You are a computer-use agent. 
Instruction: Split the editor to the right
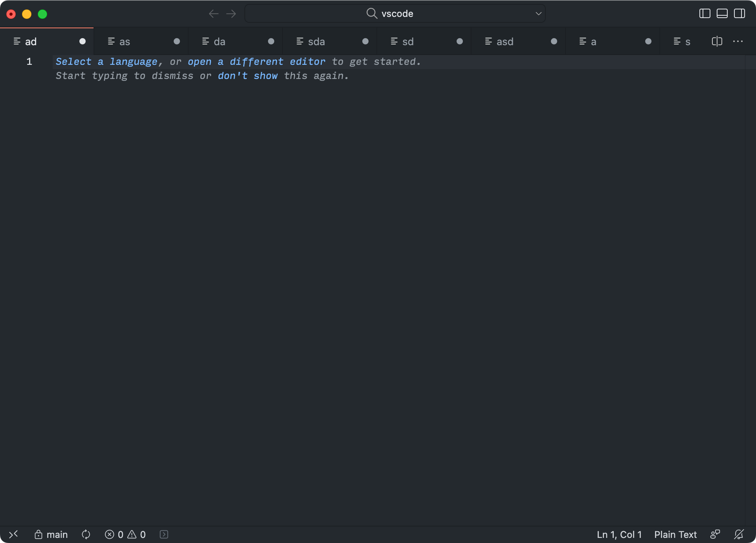click(717, 41)
